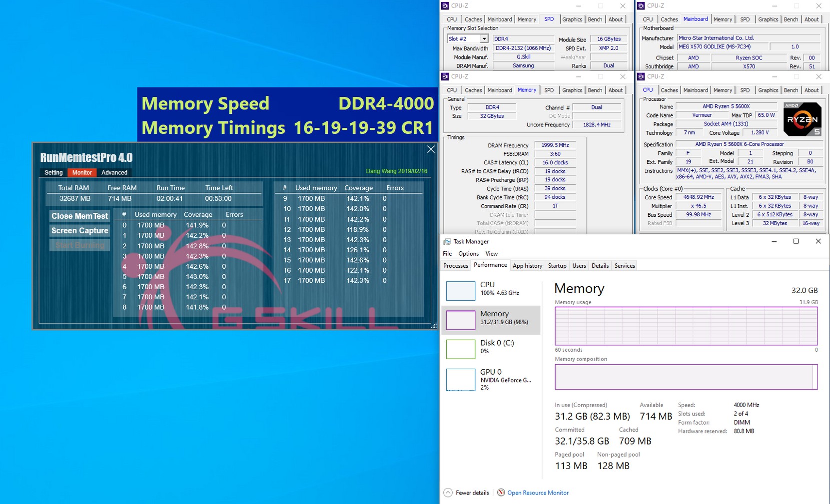Open Slot #2 memory slot dropdown
830x504 pixels.
(x=484, y=39)
